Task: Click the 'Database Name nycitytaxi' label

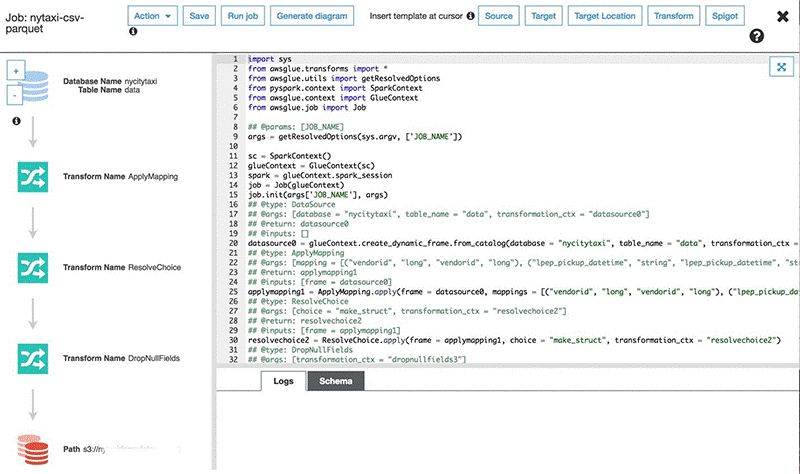Action: (x=110, y=81)
